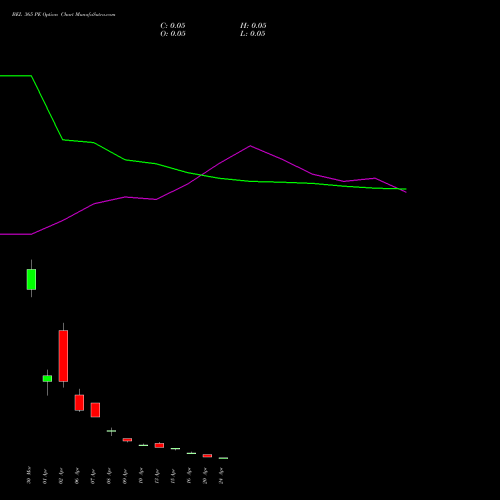Click the high value 'H: 0.05'
The width and height of the screenshot is (500, 500).
[x=253, y=26]
